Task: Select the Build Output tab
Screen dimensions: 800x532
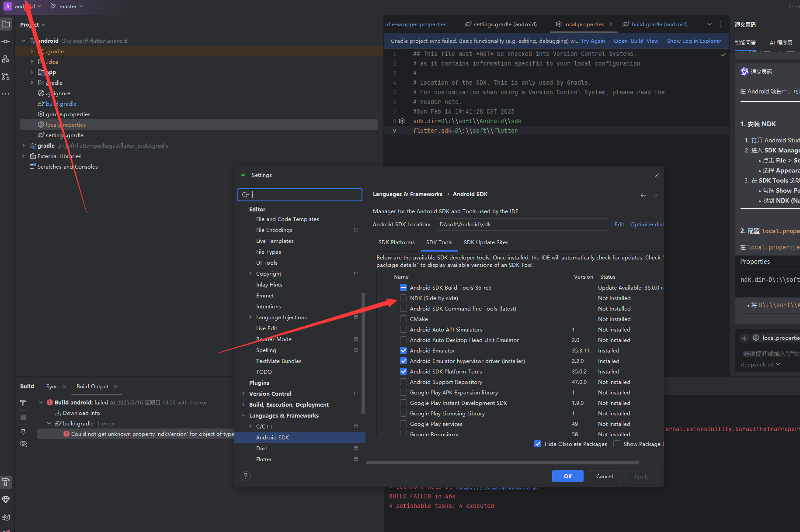Action: (x=92, y=387)
